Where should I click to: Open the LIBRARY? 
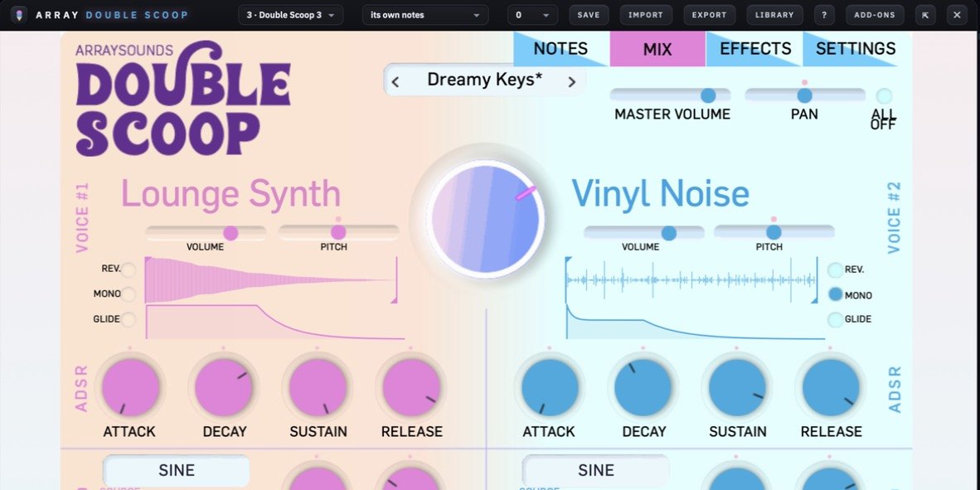(x=774, y=15)
